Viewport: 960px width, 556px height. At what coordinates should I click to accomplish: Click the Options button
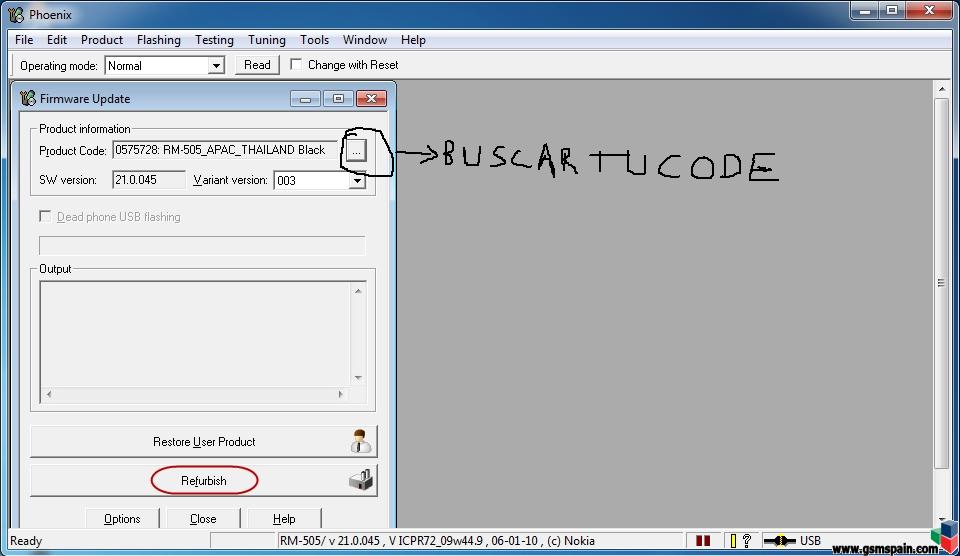pyautogui.click(x=122, y=519)
